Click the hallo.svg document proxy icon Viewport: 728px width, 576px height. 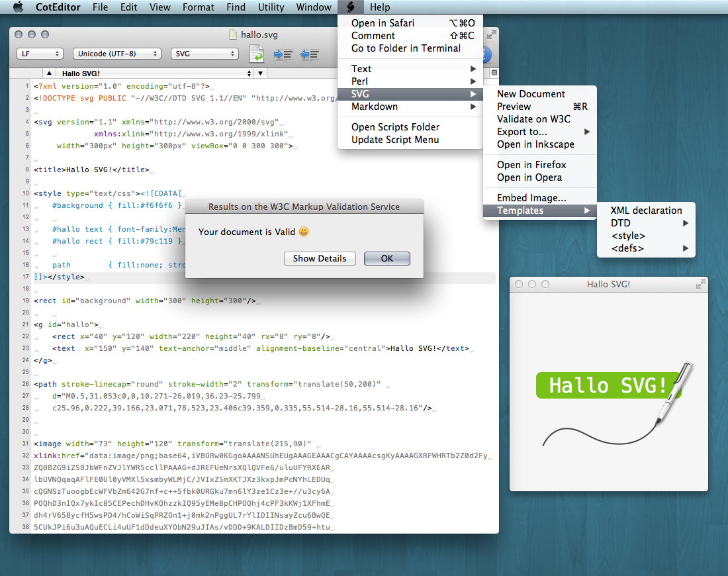[x=233, y=35]
